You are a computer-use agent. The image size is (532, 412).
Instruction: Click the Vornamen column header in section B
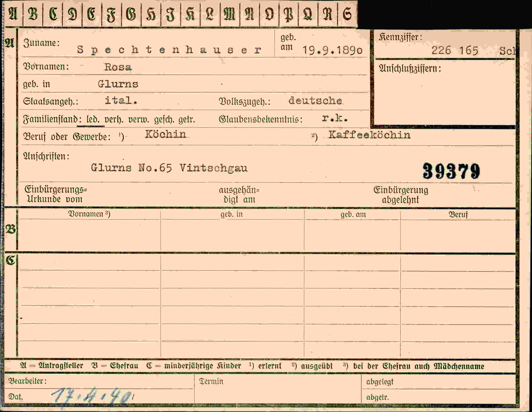(89, 214)
